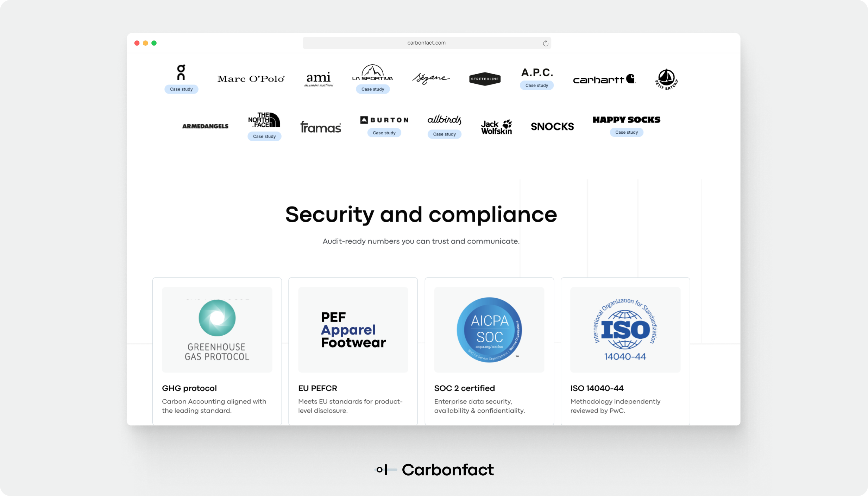Click The North Face logo
Viewport: 868px width, 496px height.
click(264, 120)
